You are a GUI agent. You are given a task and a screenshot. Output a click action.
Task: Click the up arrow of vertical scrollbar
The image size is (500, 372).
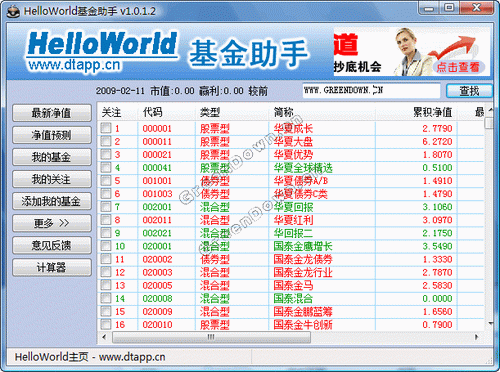coord(490,110)
